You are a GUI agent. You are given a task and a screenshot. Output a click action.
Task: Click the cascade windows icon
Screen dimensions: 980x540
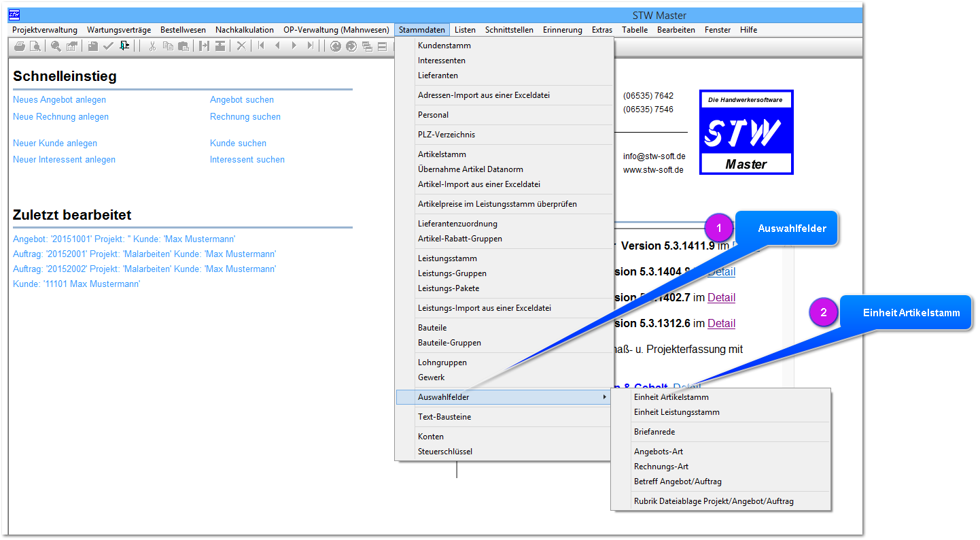(367, 46)
